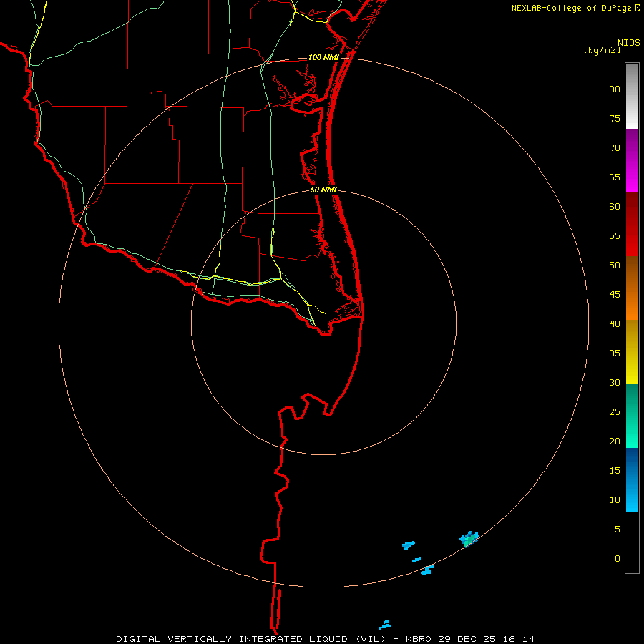This screenshot has height=644, width=644.
Task: Click the 55 value on the scale
Action: point(615,235)
